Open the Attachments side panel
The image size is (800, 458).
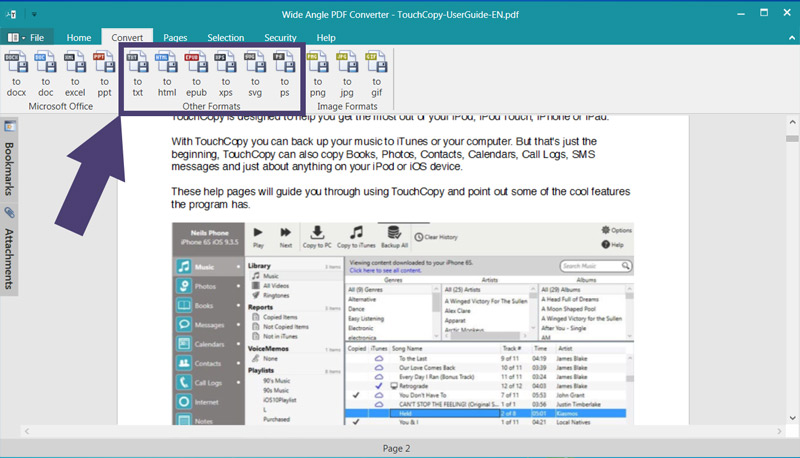point(9,259)
